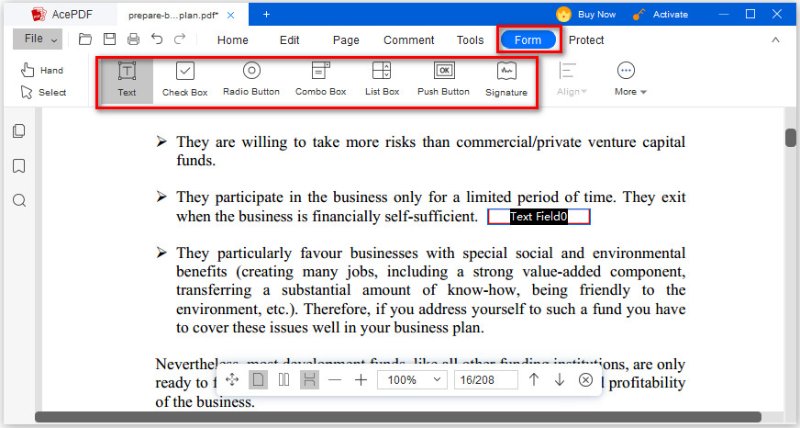Open the Protect tab
Viewport: 800px width, 428px height.
[x=586, y=40]
